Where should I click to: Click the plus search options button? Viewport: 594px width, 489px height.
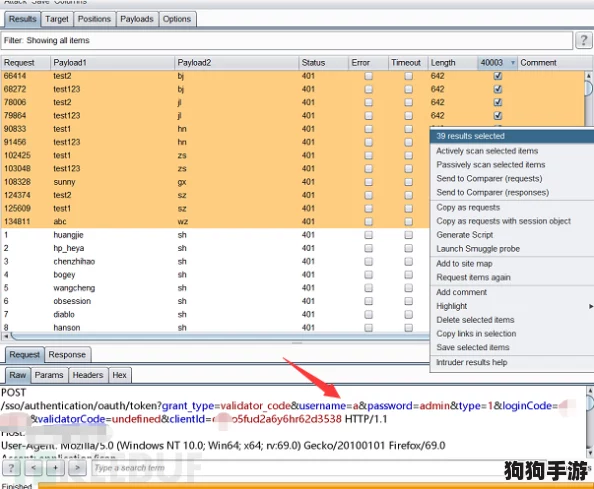(55, 468)
